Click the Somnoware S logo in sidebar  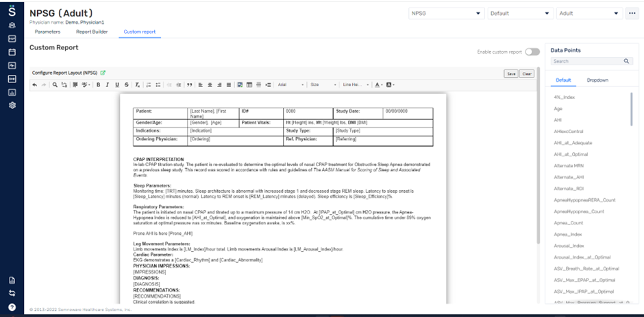12,10
